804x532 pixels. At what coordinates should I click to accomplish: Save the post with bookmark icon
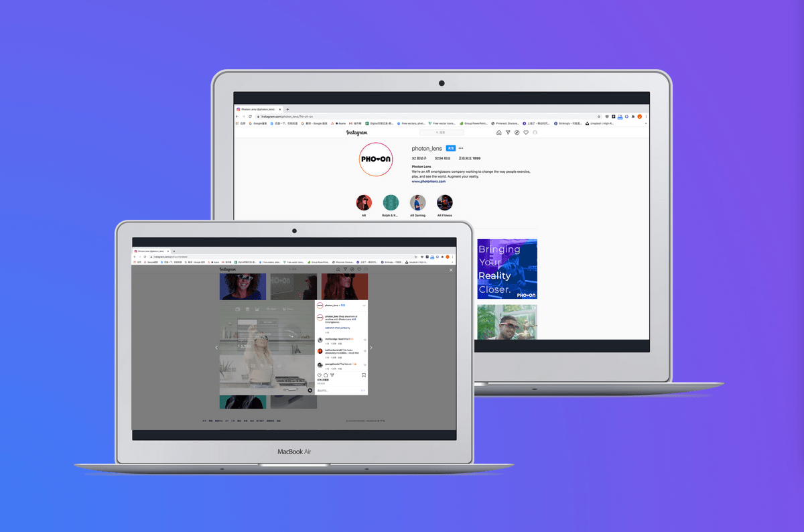pos(364,375)
